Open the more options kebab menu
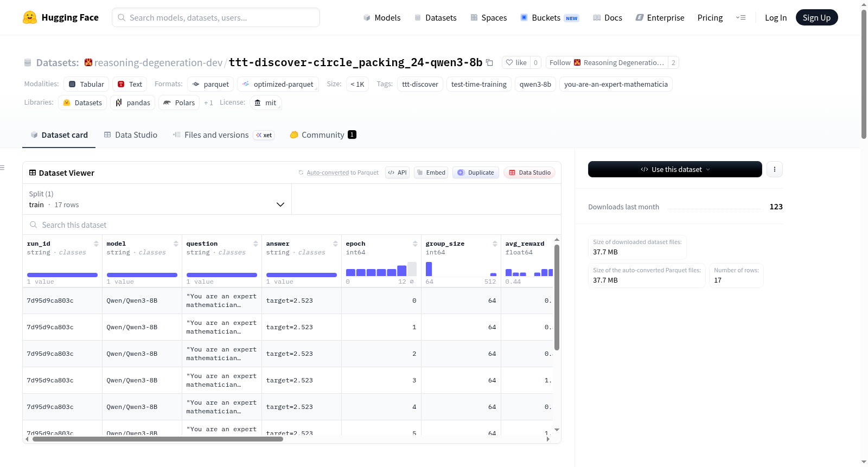Screen dimensions: 868x467 [x=774, y=169]
